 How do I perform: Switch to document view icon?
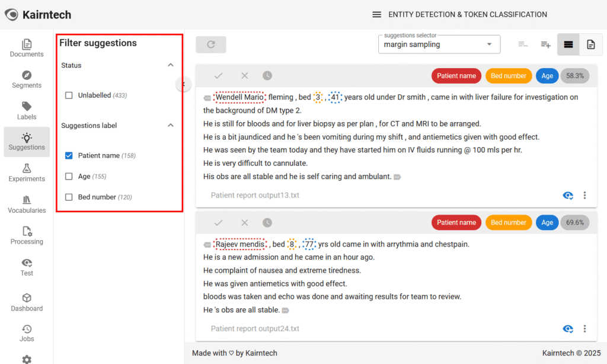point(590,44)
